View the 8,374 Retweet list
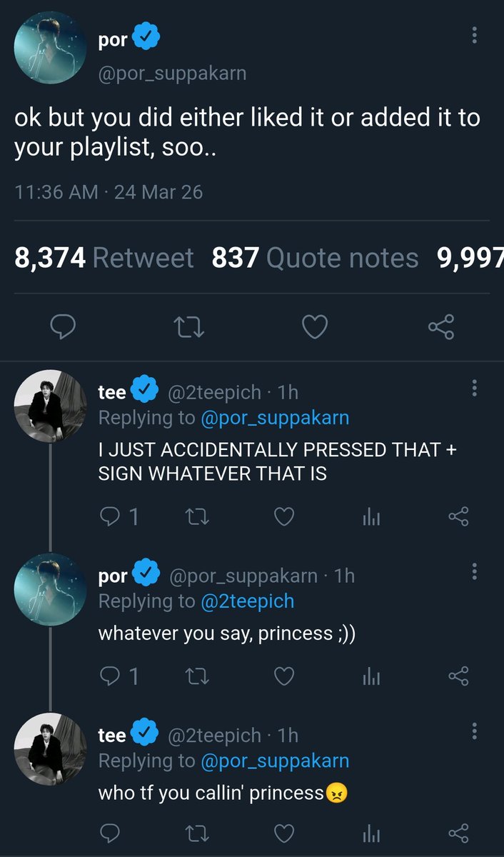This screenshot has width=504, height=857. pos(104,258)
